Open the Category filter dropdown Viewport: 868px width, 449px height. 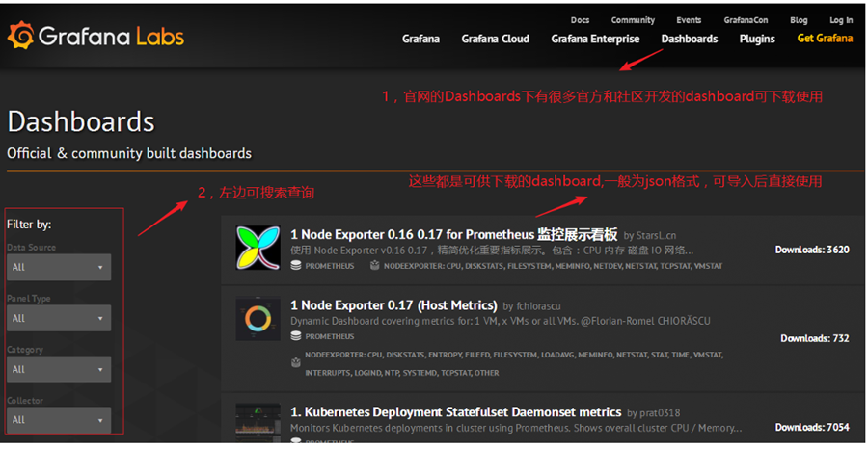(x=59, y=369)
